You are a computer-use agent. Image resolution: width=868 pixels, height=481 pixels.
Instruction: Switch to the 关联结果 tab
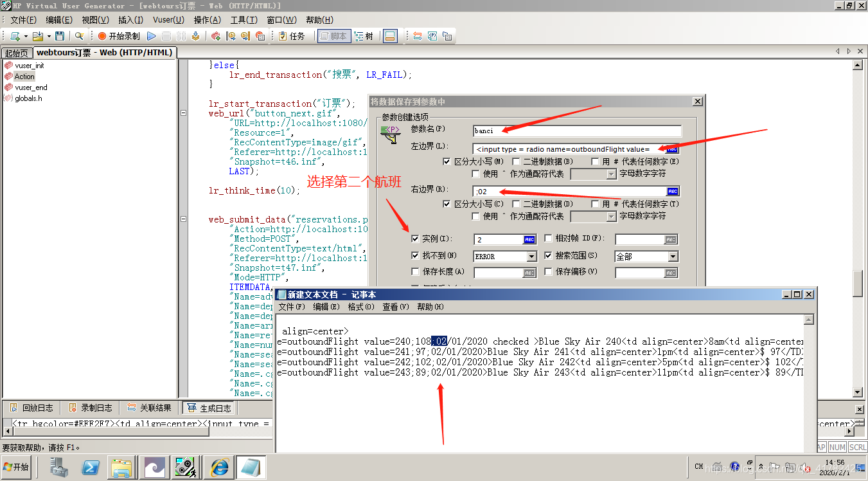(x=150, y=408)
